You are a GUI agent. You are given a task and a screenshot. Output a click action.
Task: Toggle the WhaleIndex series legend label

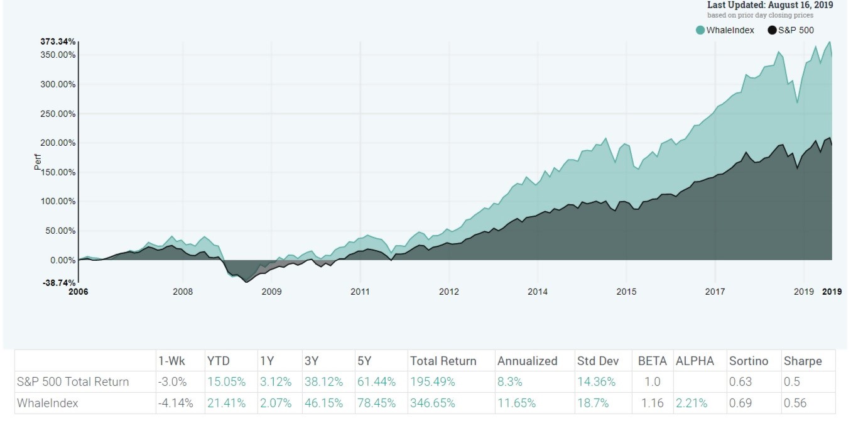point(730,30)
